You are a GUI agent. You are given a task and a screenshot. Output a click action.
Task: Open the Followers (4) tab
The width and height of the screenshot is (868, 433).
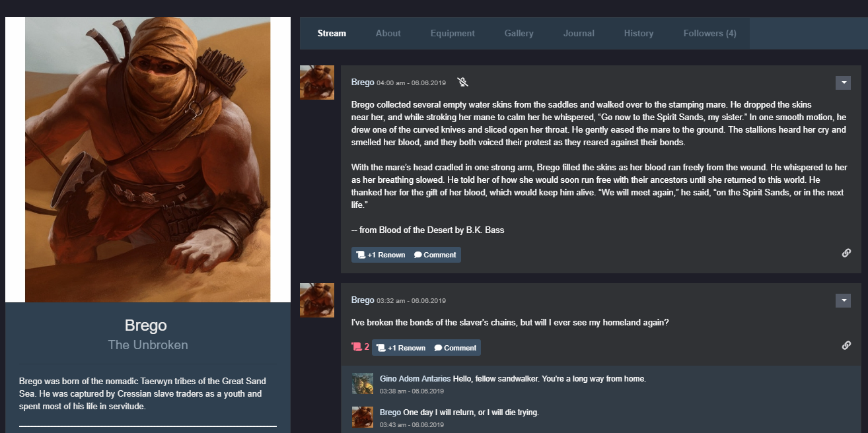point(710,33)
